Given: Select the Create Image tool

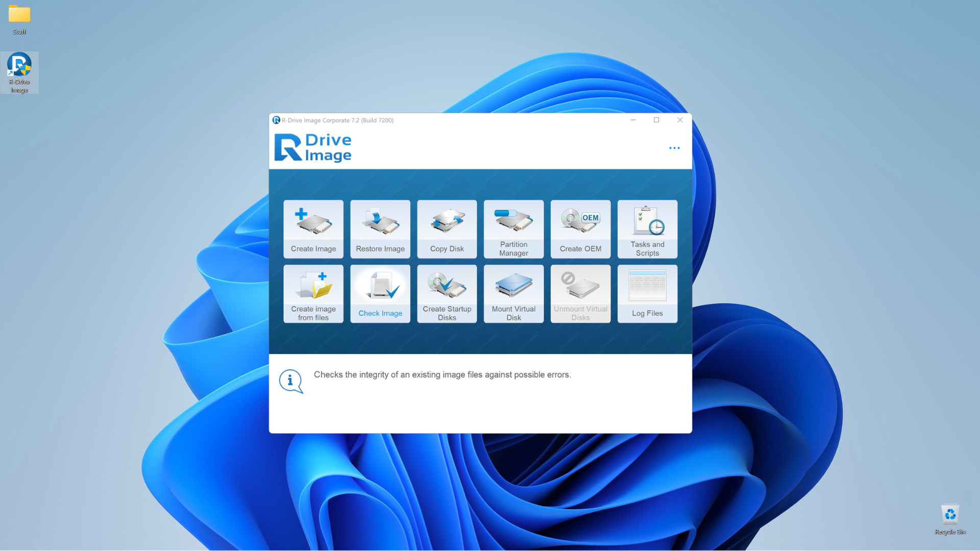Looking at the screenshot, I should [313, 229].
